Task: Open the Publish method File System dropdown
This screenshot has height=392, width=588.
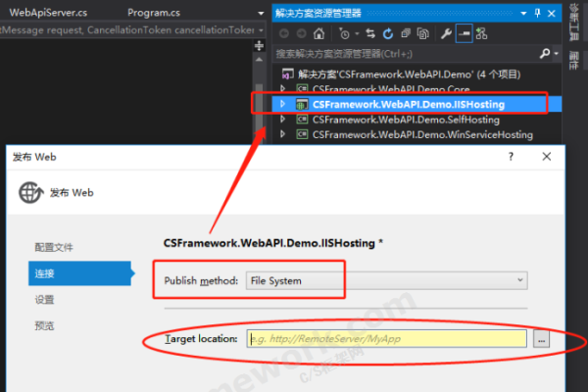Action: (387, 280)
